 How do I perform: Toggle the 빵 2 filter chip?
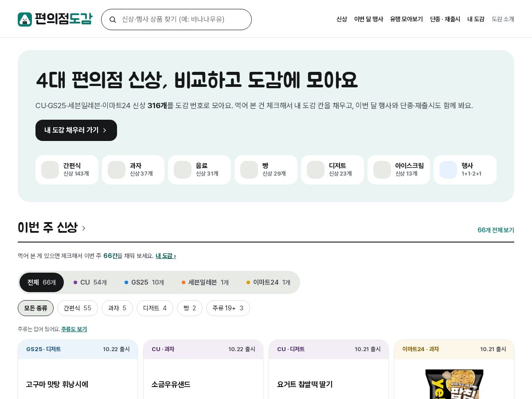pyautogui.click(x=190, y=308)
